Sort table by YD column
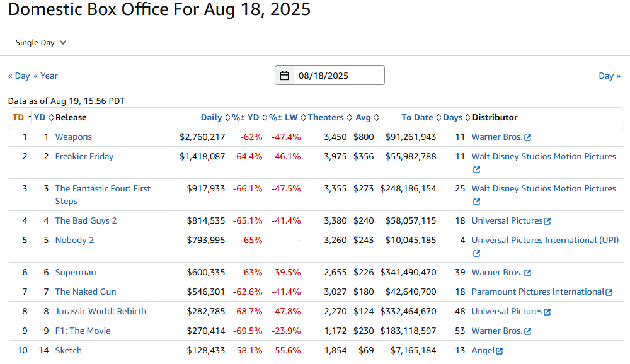The height and width of the screenshot is (364, 630). [x=43, y=117]
